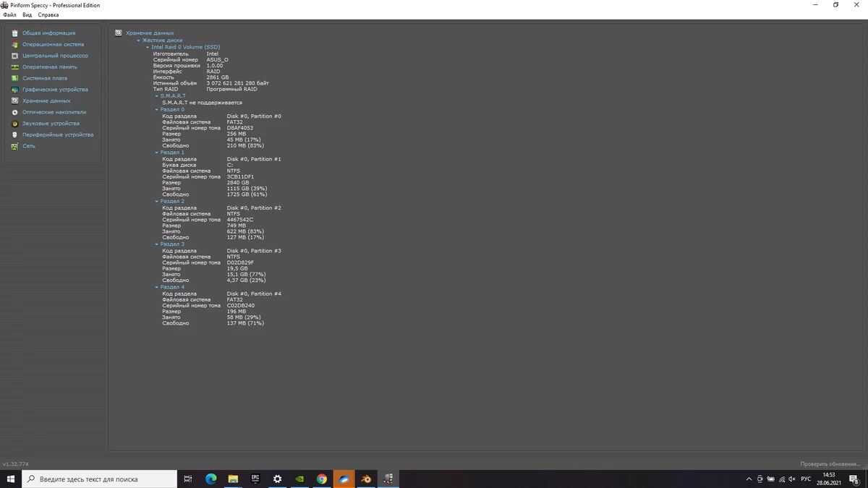The width and height of the screenshot is (868, 488).
Task: Select free space 4,37 GB (23%)
Action: pyautogui.click(x=247, y=281)
